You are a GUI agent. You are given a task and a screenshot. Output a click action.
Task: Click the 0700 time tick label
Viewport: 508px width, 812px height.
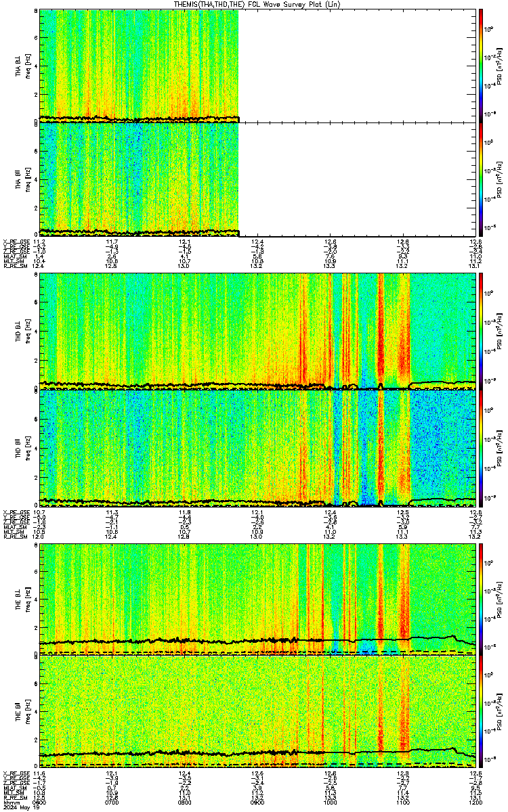click(x=112, y=802)
